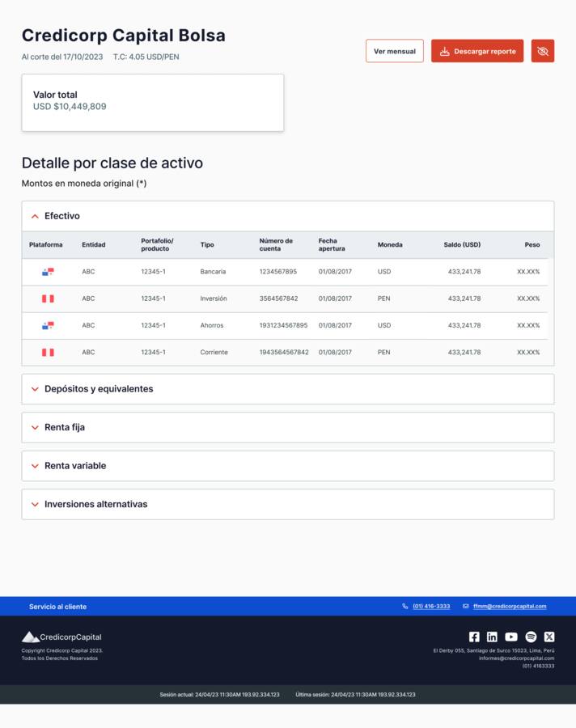576x728 pixels.
Task: Select the Corriente account row number
Action: (284, 353)
